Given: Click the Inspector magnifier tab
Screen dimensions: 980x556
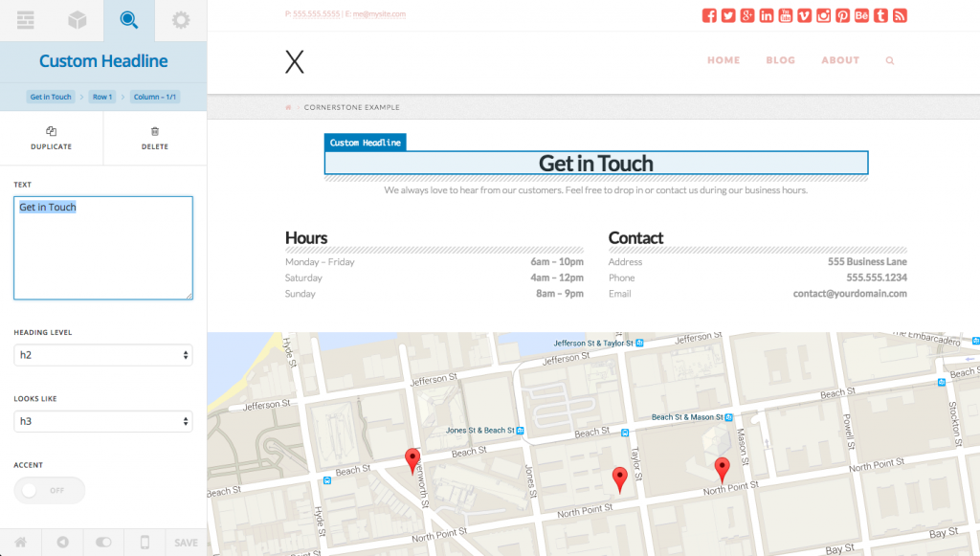Looking at the screenshot, I should click(128, 20).
